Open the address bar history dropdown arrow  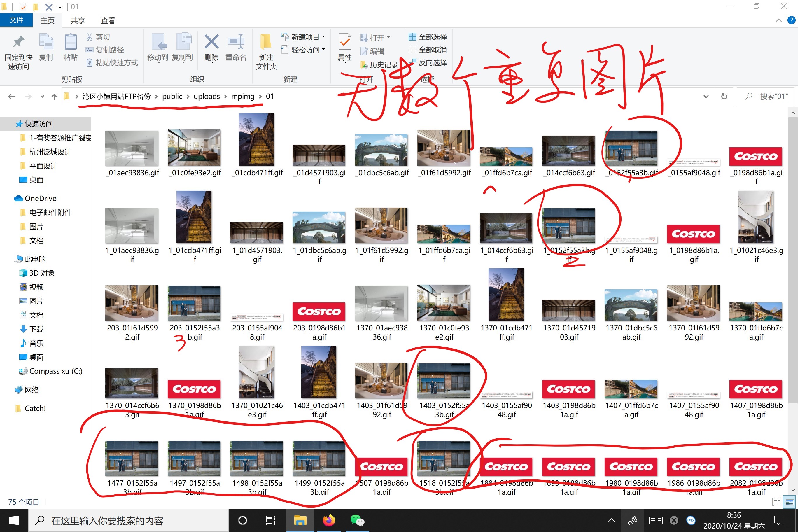point(706,97)
